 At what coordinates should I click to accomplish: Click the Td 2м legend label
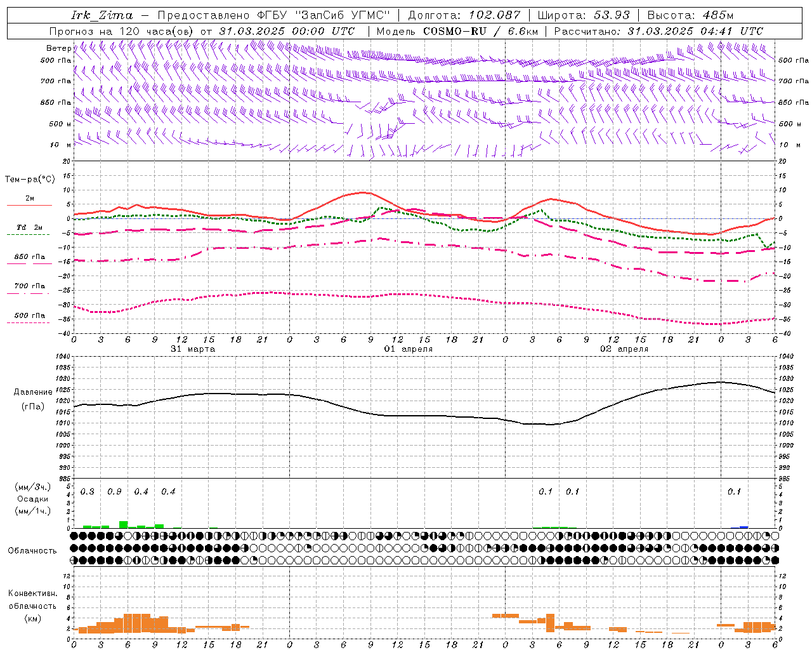(x=29, y=227)
